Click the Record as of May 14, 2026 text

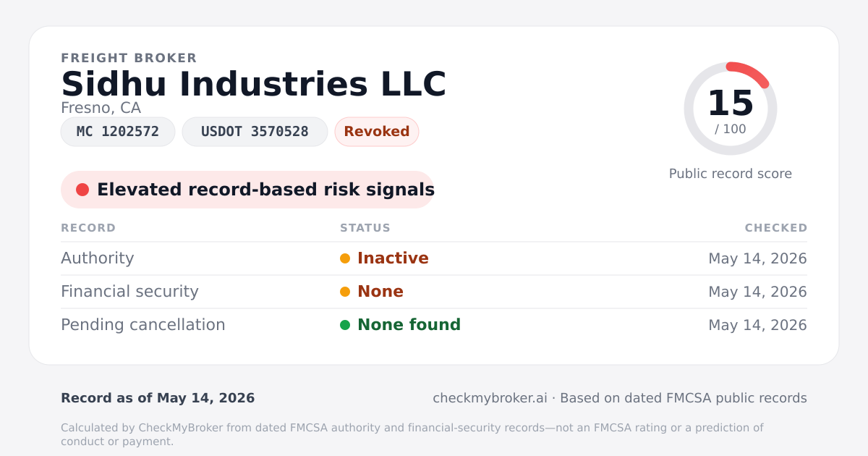tap(158, 398)
